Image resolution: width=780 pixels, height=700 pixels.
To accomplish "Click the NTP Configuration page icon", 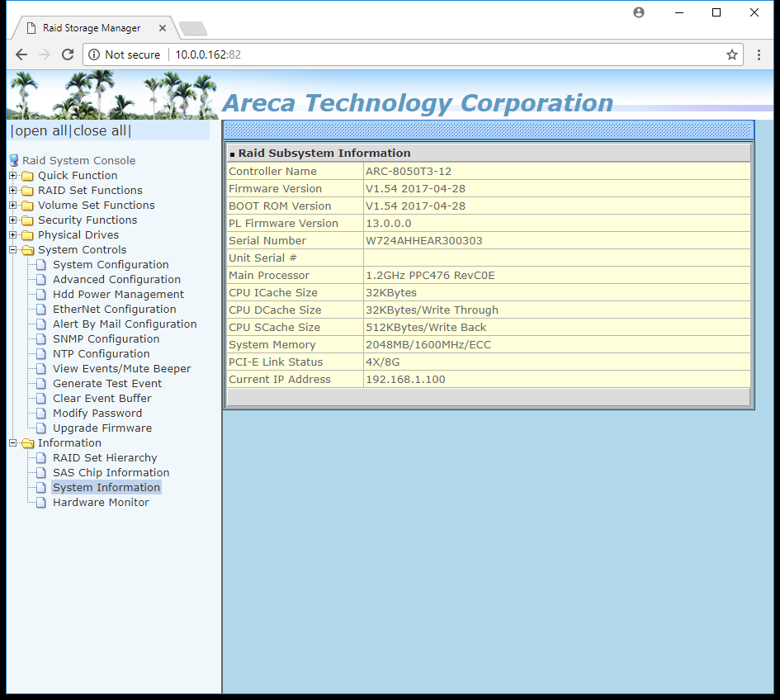I will coord(42,354).
